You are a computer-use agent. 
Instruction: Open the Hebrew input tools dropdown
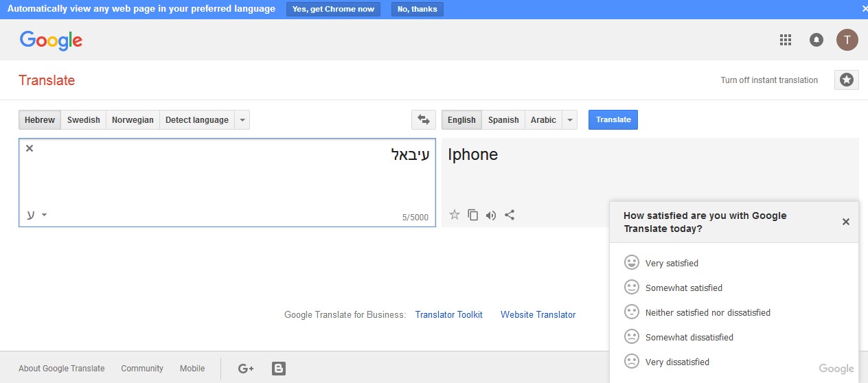tap(44, 215)
